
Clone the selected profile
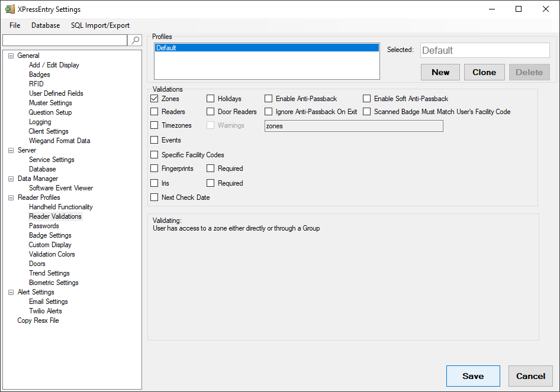484,72
